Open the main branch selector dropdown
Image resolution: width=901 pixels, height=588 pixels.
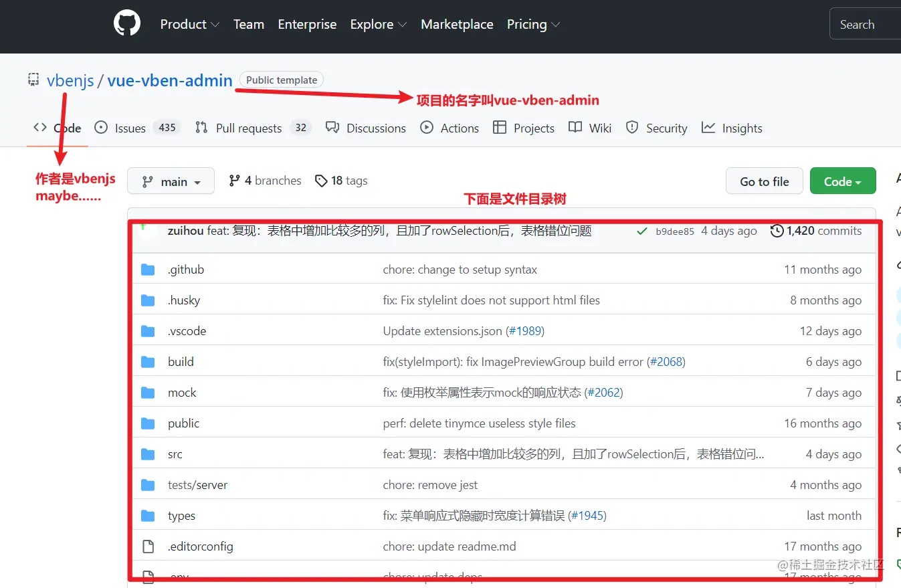coord(171,181)
